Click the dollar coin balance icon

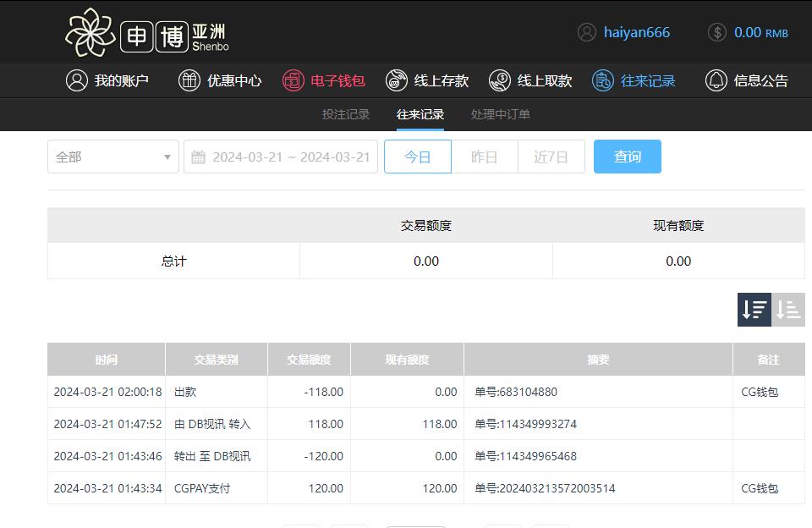(716, 32)
